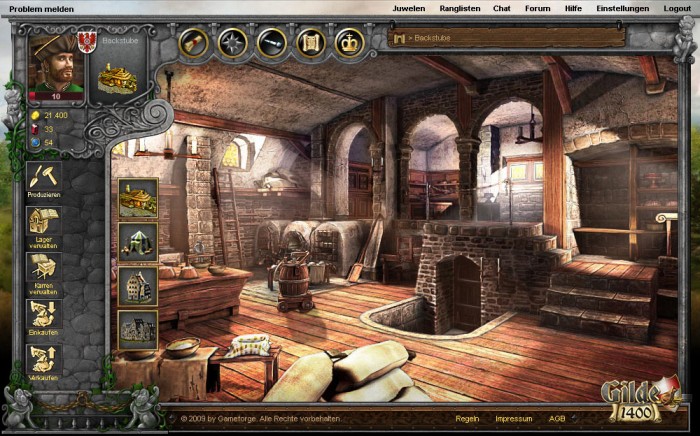Open the Ranglisten menu
Image resolution: width=700 pixels, height=436 pixels.
tap(460, 8)
